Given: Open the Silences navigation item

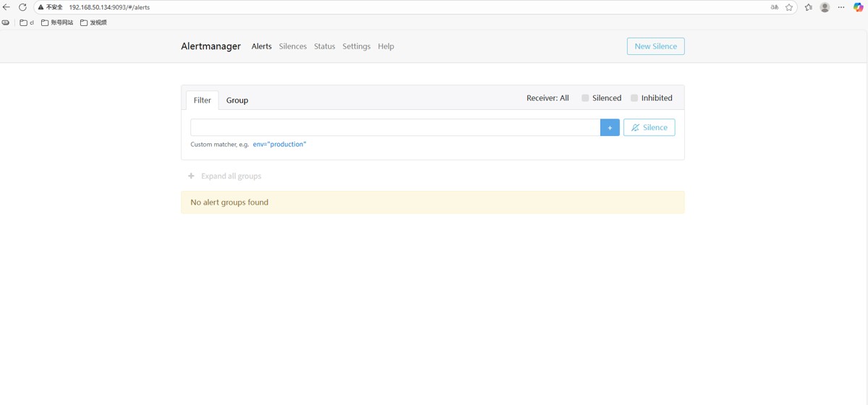Looking at the screenshot, I should coord(293,46).
